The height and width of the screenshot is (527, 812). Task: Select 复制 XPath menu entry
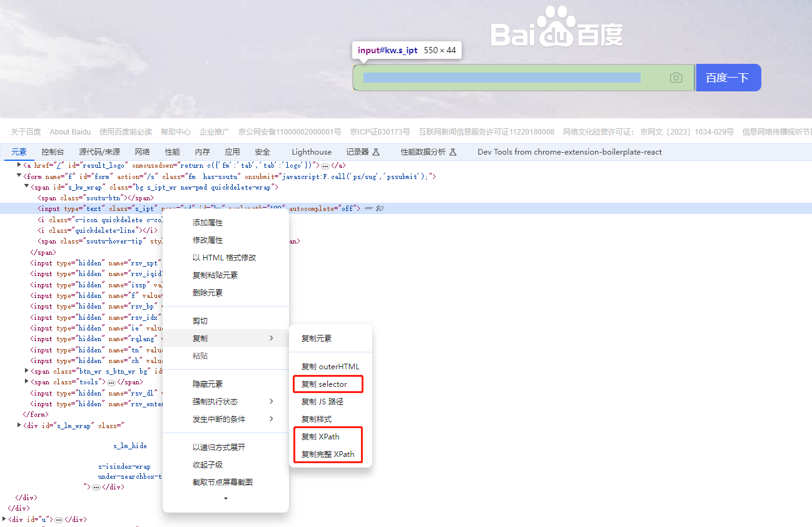320,437
